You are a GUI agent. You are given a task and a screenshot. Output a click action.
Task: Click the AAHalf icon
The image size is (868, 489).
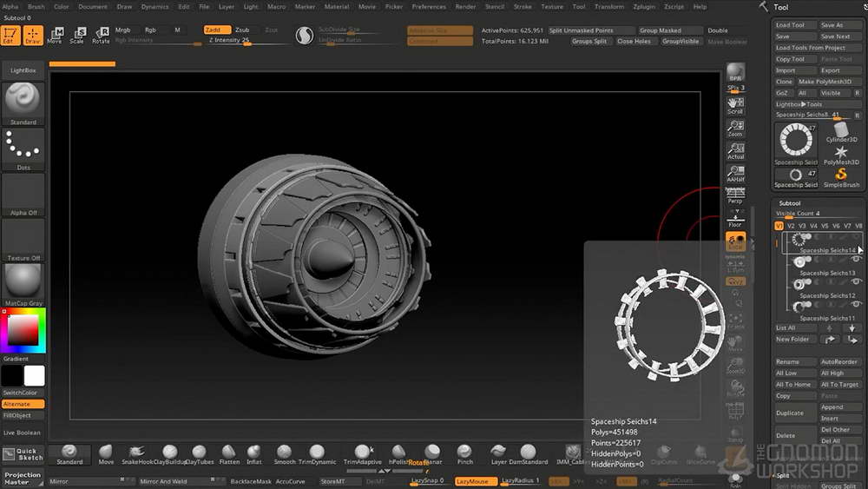[x=735, y=174]
